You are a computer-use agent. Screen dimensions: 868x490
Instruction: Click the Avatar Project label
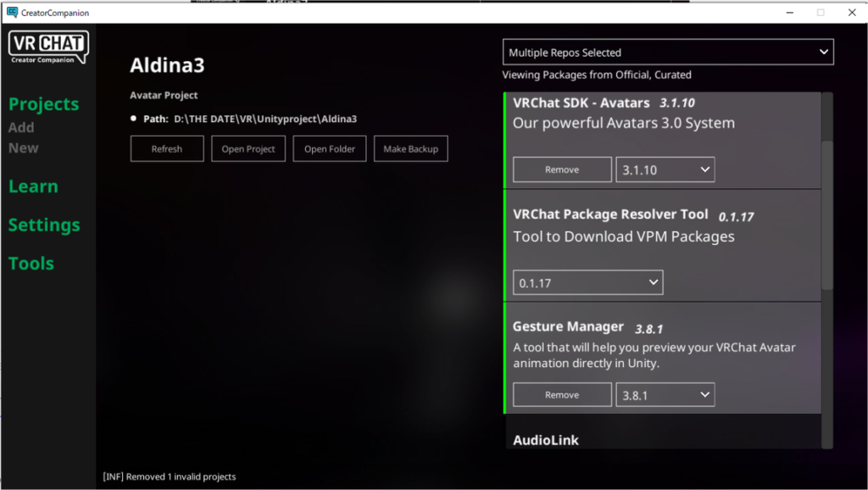tap(164, 95)
